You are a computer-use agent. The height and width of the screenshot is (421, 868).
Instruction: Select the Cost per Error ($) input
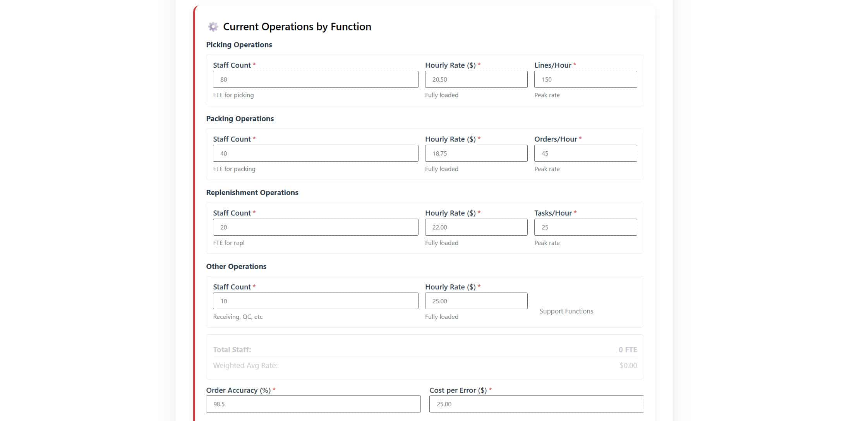pos(536,404)
